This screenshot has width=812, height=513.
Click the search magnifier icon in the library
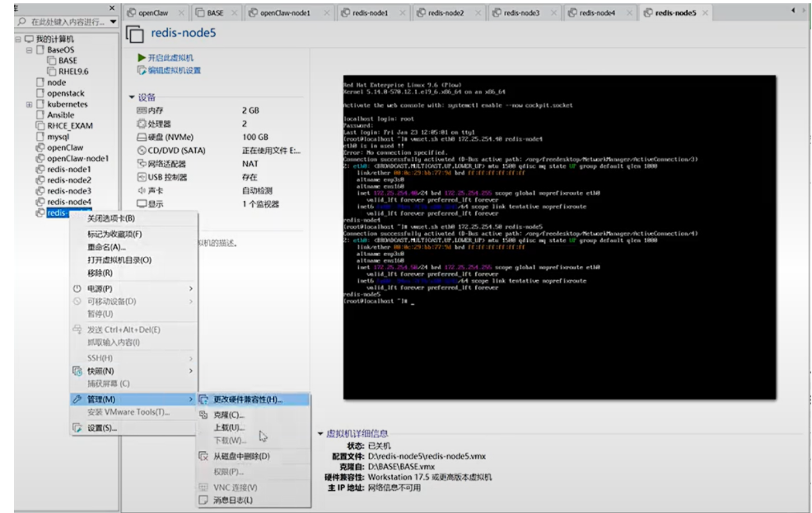21,21
